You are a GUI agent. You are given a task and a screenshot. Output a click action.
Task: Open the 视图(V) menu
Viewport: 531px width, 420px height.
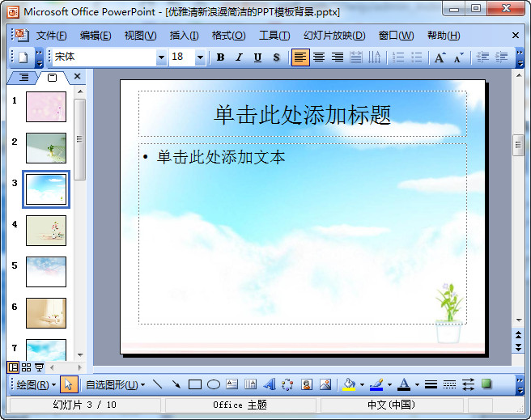[x=140, y=35]
